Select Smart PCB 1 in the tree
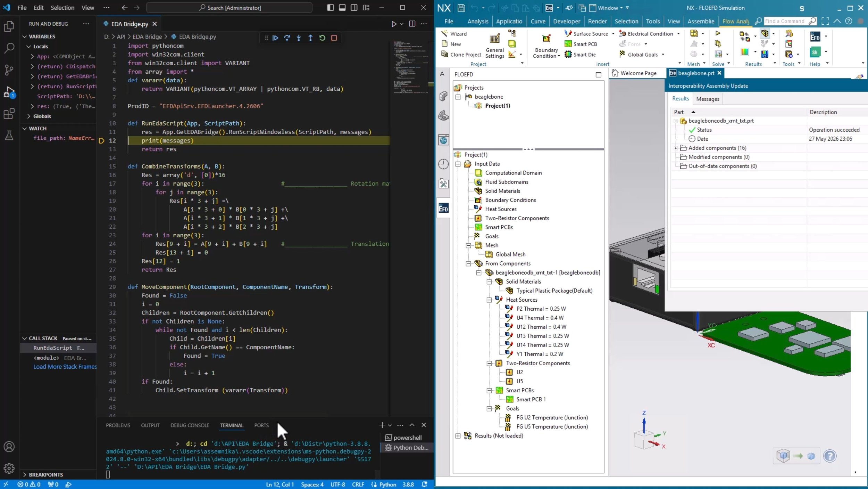 (531, 399)
